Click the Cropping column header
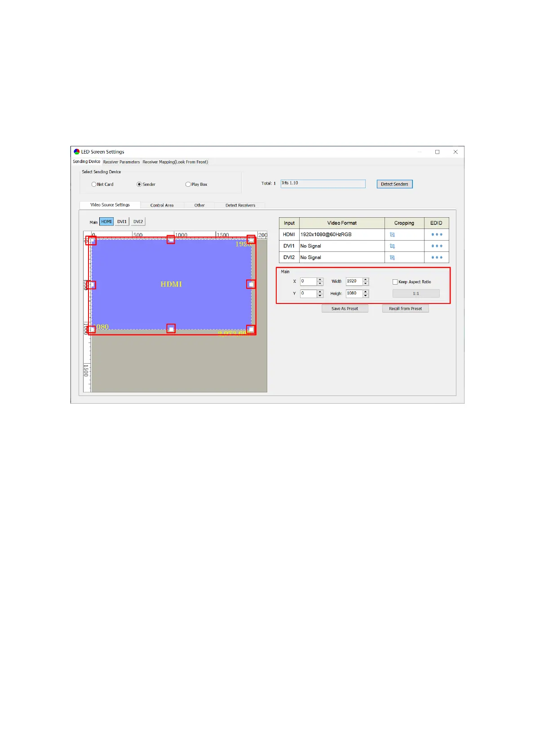This screenshot has width=535, height=756. 404,223
